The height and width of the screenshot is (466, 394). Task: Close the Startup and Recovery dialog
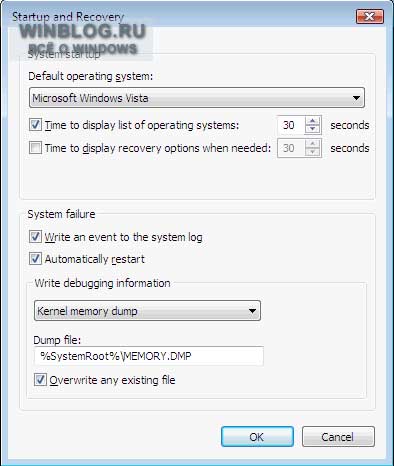coord(370,16)
